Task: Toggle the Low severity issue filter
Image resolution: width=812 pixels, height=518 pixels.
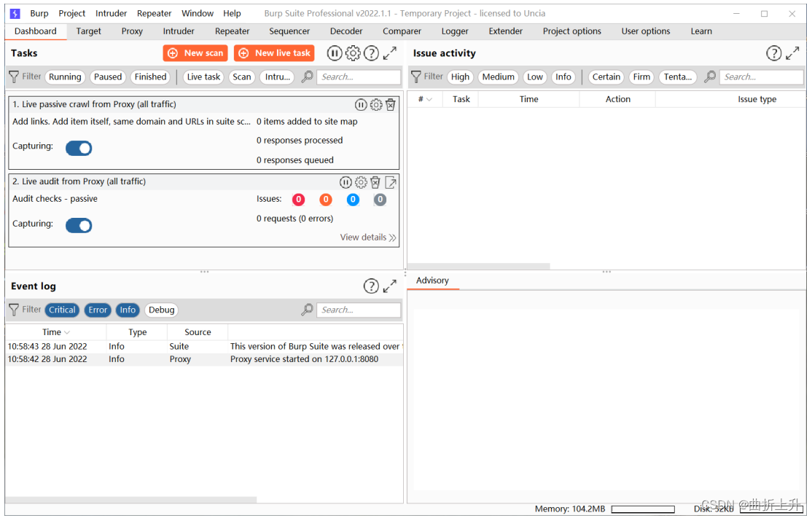Action: coord(534,77)
